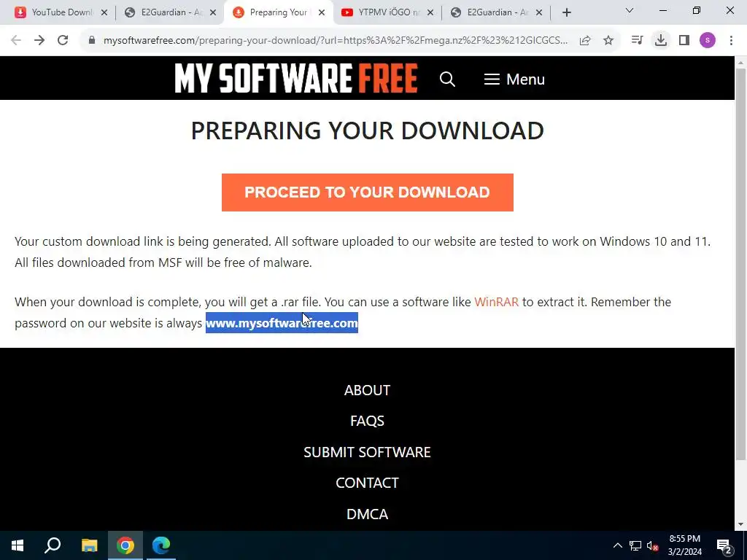
Task: Bookmark this page with star icon
Action: click(x=608, y=41)
